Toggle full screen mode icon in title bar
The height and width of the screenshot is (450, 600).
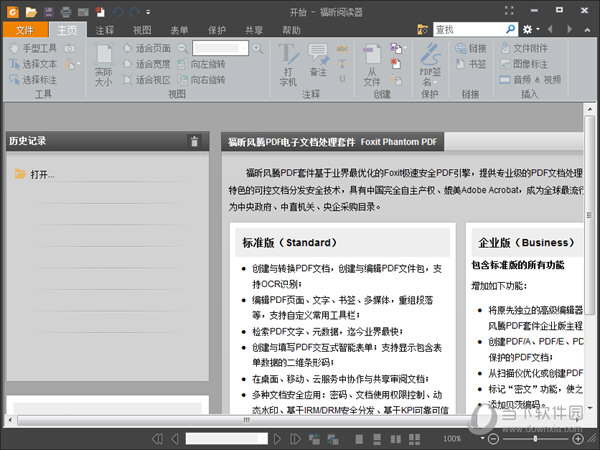[x=509, y=11]
